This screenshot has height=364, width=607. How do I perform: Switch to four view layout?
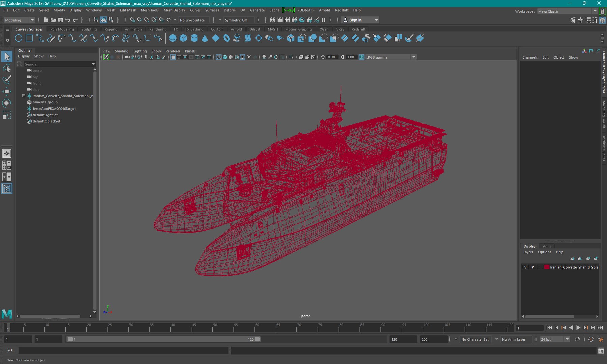point(7,165)
